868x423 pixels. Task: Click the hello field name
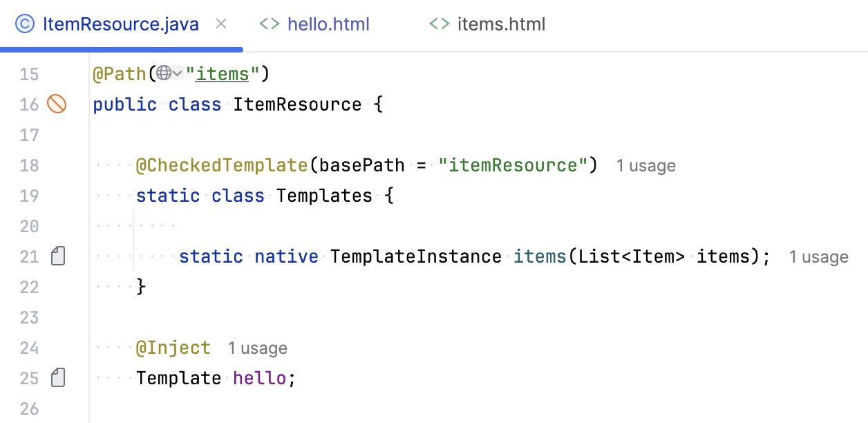click(259, 378)
